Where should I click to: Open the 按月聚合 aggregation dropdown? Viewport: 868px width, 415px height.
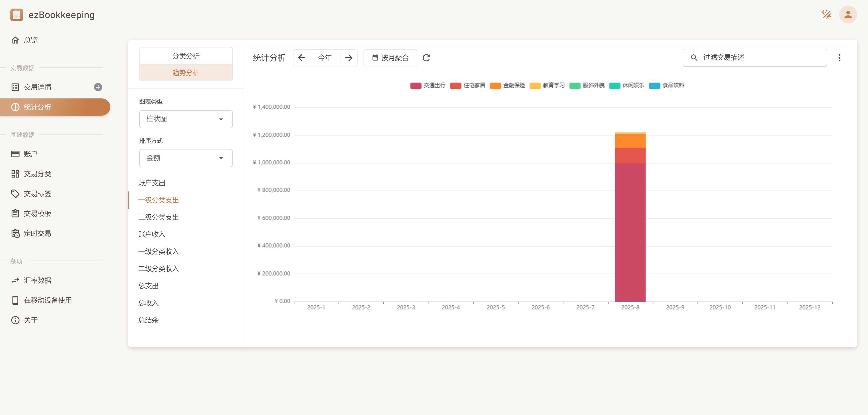tap(390, 58)
